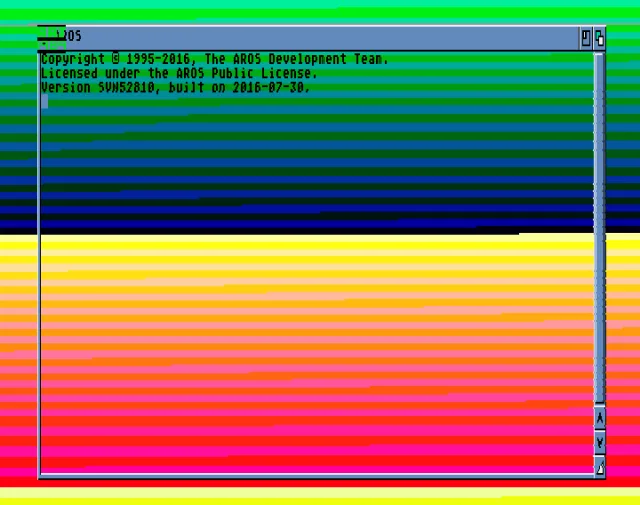Click the AROS window title text
640x505 pixels.
tap(70, 36)
